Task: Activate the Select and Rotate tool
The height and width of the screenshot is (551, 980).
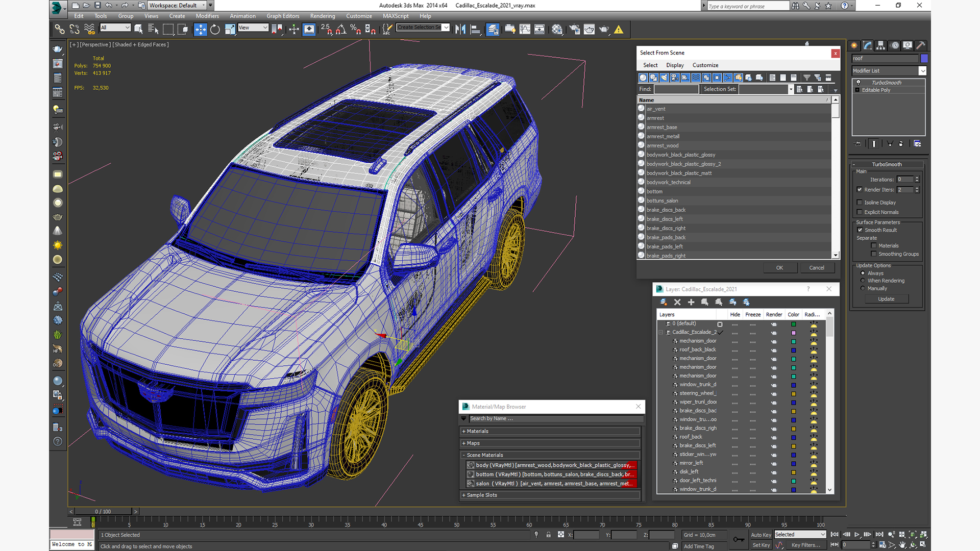Action: click(215, 30)
